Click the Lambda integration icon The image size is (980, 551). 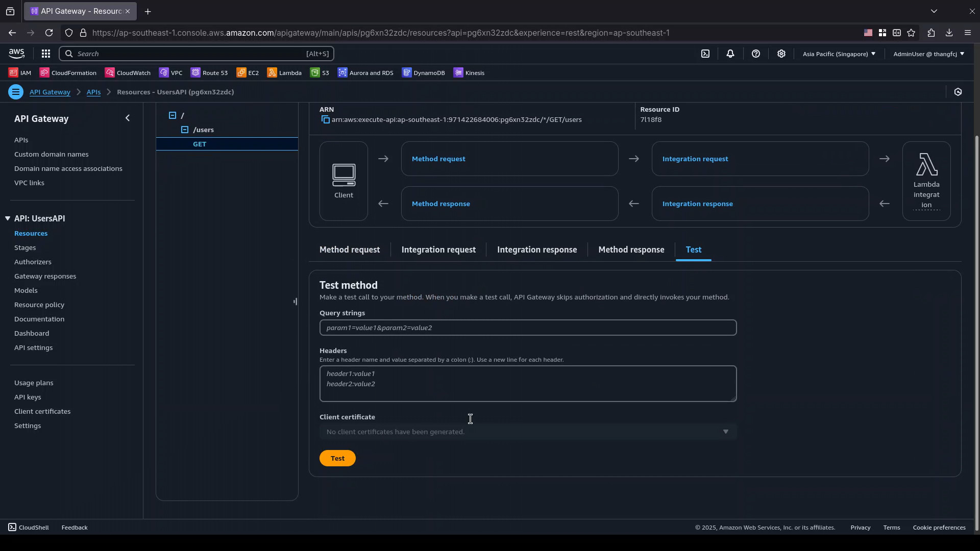pos(926,165)
